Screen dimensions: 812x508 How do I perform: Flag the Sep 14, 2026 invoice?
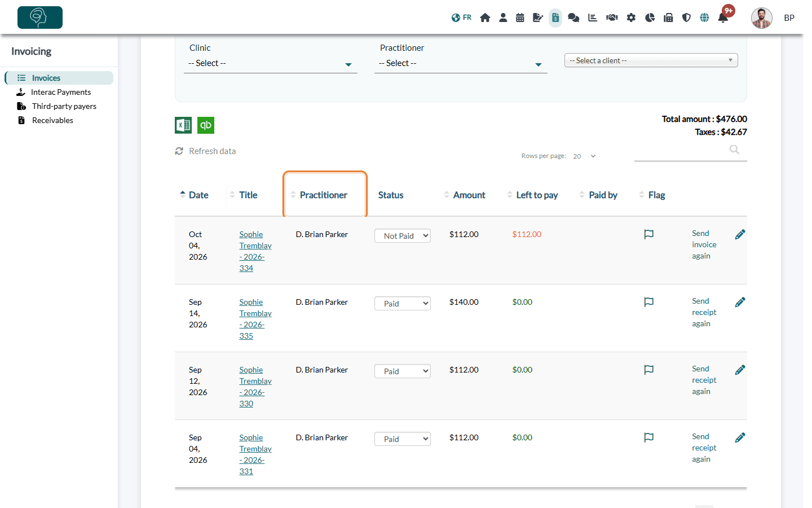coord(649,302)
